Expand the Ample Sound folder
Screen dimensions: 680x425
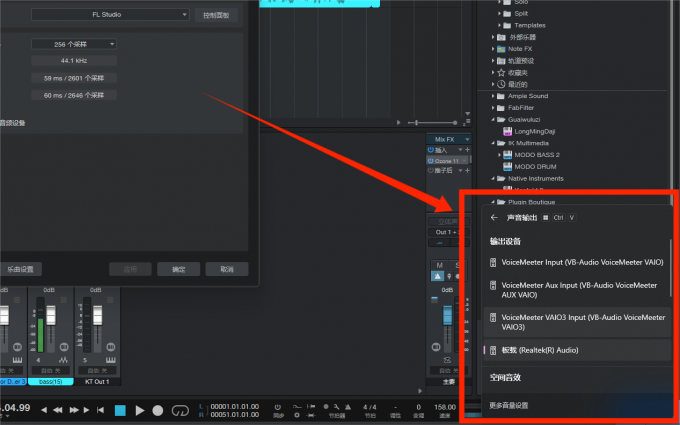point(493,96)
